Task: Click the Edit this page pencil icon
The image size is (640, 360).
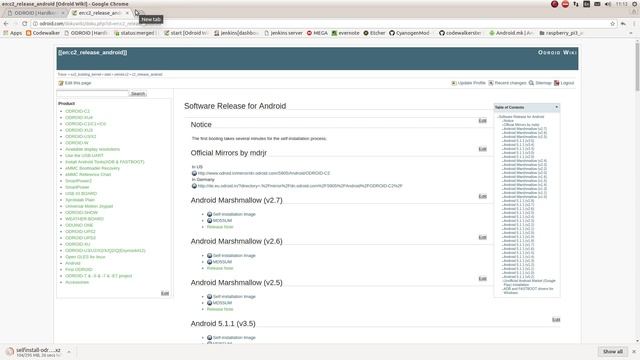Action: tap(61, 83)
